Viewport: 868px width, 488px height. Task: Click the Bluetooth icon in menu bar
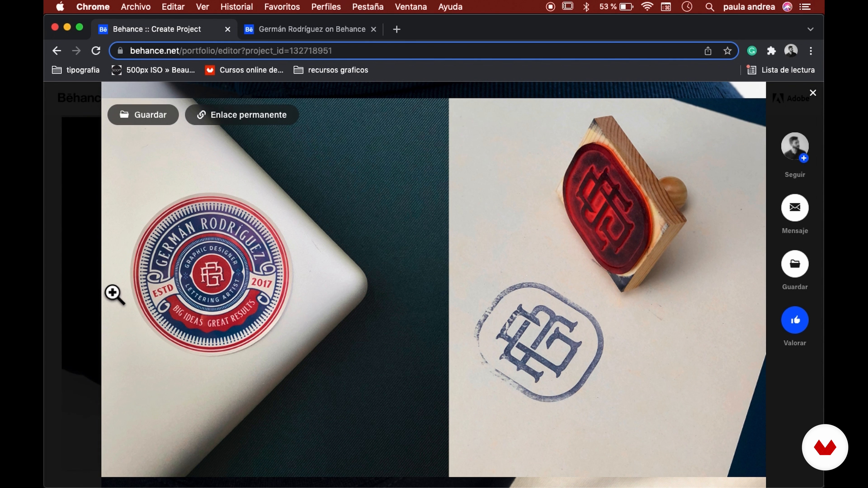586,7
